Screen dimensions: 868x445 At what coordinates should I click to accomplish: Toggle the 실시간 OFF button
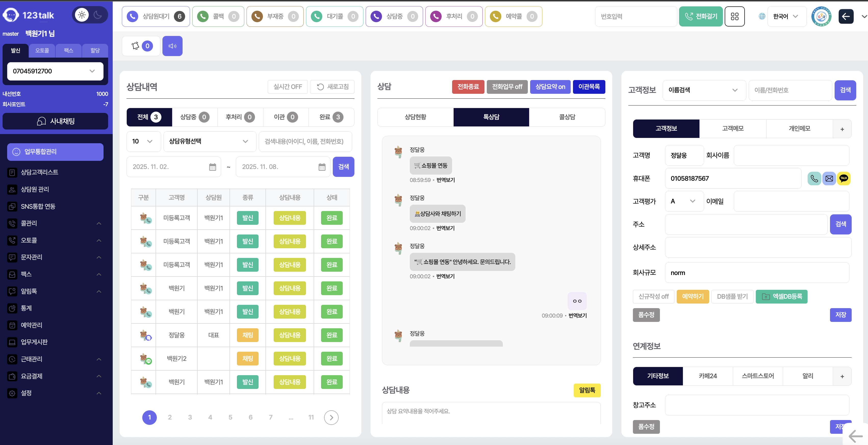287,87
